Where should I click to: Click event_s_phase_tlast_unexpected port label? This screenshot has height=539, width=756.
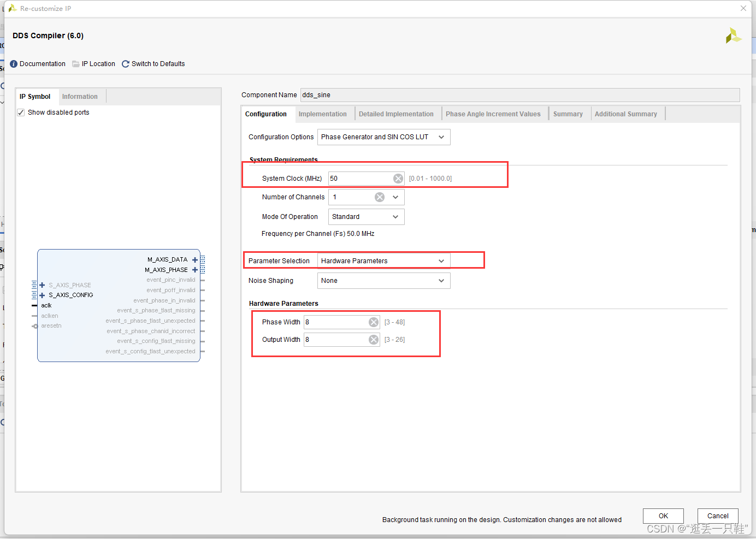point(150,321)
